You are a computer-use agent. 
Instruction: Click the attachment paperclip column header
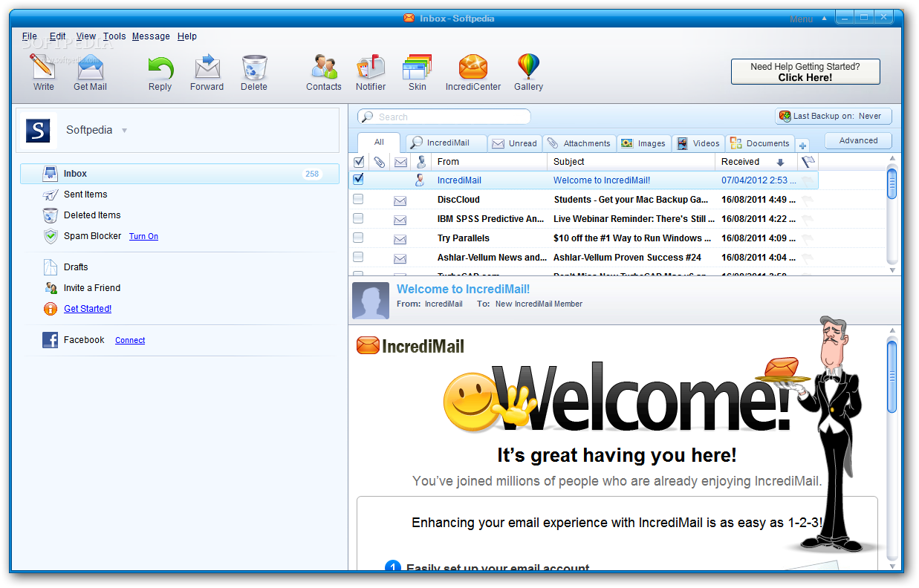pyautogui.click(x=379, y=162)
